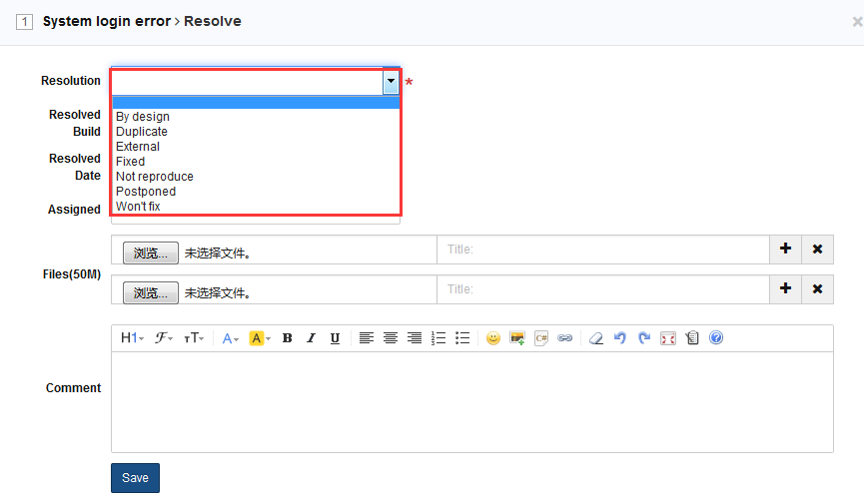Insert an image into the comment

(x=516, y=338)
